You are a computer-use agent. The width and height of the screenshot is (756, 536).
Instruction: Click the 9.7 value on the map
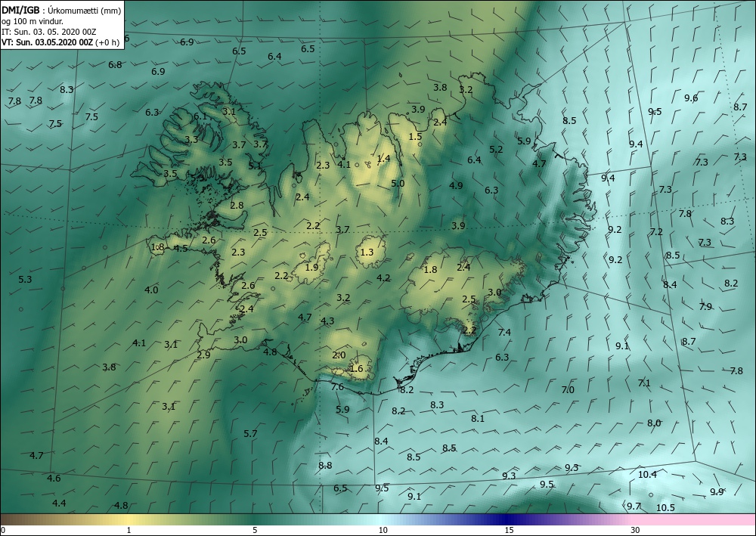(x=634, y=506)
